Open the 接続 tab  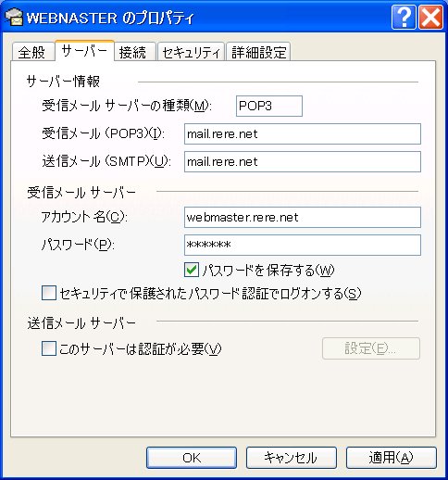134,52
